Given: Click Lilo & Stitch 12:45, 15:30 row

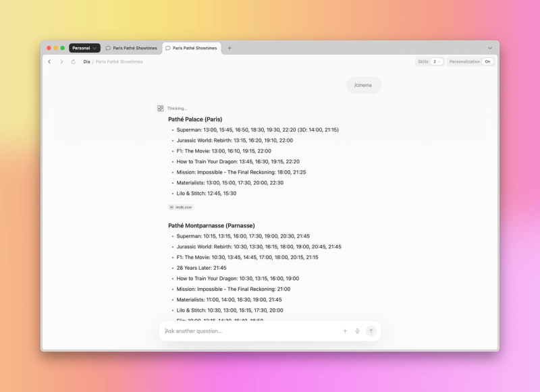Looking at the screenshot, I should pos(207,194).
